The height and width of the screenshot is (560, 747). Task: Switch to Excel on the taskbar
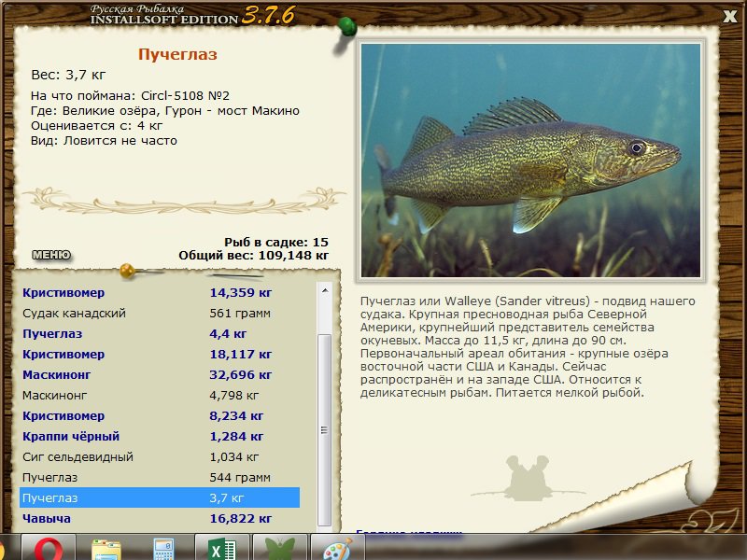pos(222,547)
